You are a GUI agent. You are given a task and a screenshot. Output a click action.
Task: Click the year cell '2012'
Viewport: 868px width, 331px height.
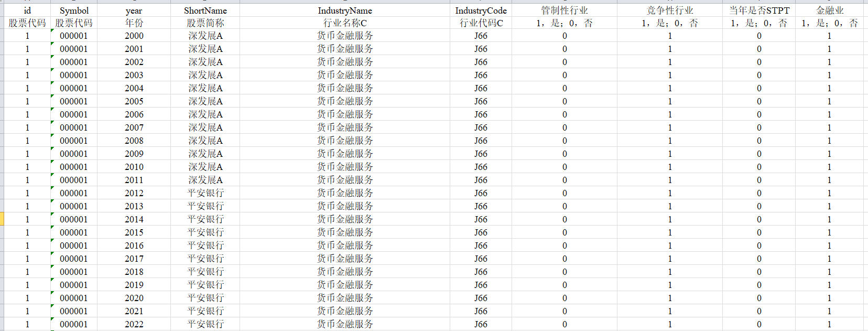[134, 193]
